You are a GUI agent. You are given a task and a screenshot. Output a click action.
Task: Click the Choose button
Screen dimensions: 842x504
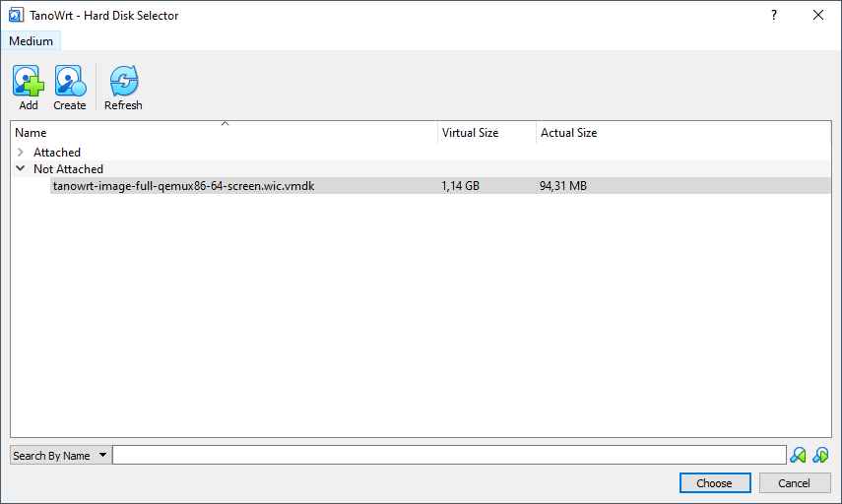pyautogui.click(x=715, y=483)
